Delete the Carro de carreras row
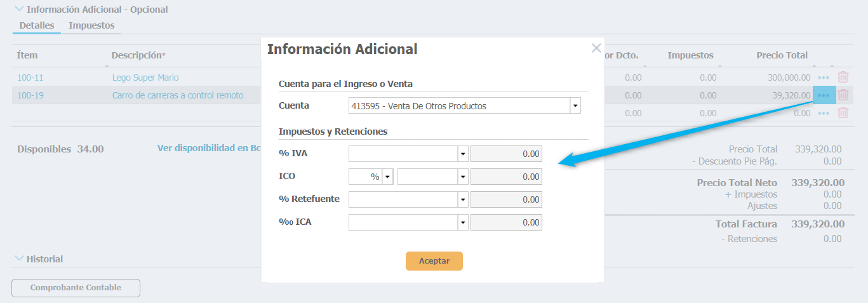Image resolution: width=868 pixels, height=303 pixels. click(843, 95)
